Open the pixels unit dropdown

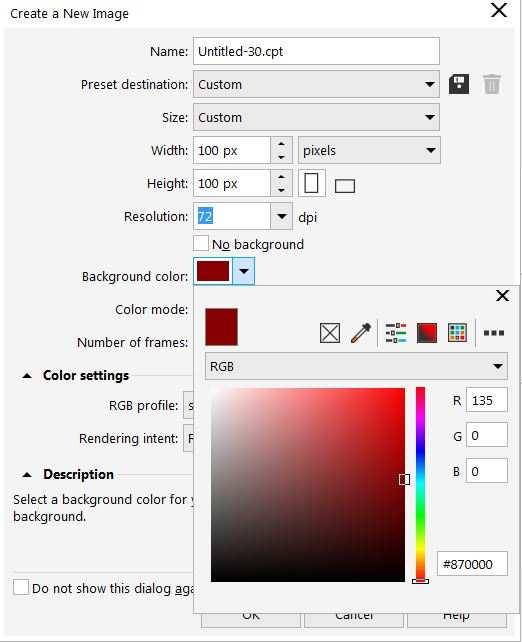click(369, 150)
